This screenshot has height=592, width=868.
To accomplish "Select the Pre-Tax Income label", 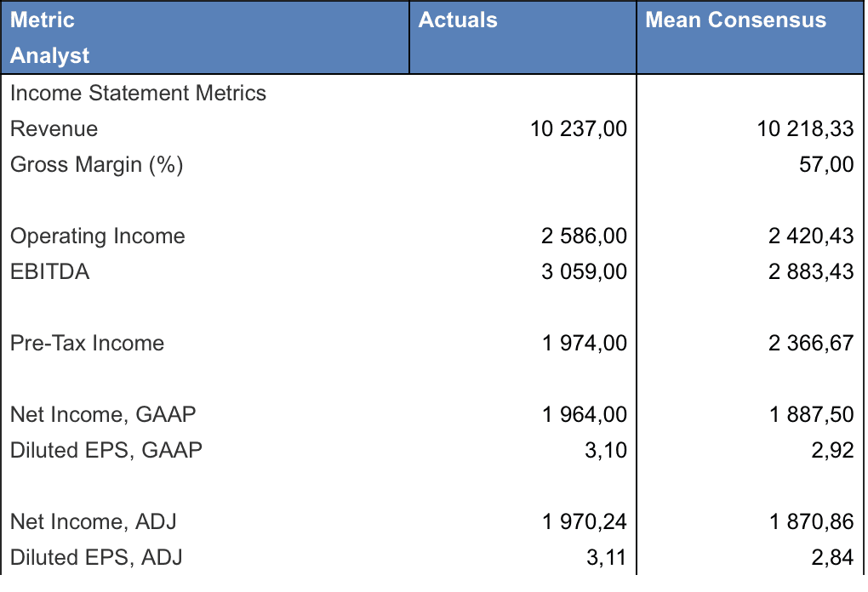I will [x=87, y=343].
